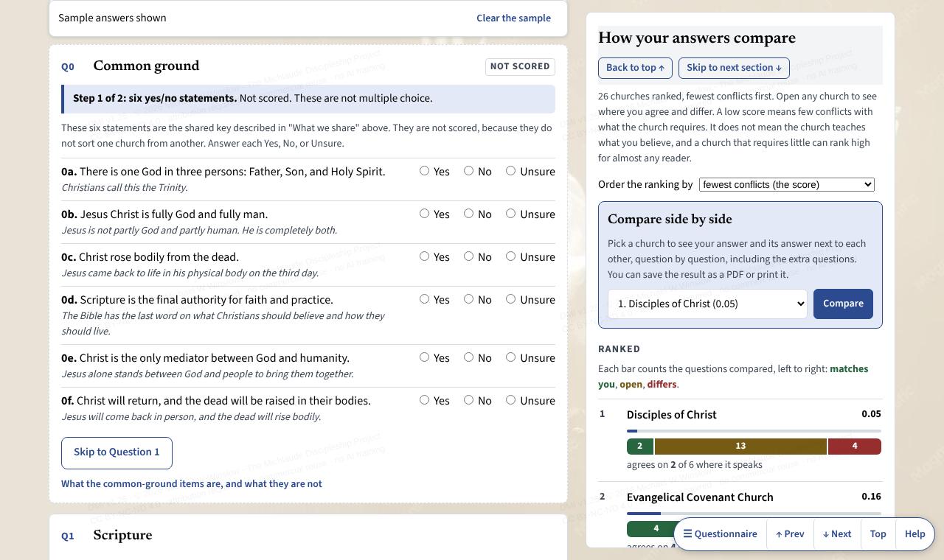Click Back to top button

[635, 68]
